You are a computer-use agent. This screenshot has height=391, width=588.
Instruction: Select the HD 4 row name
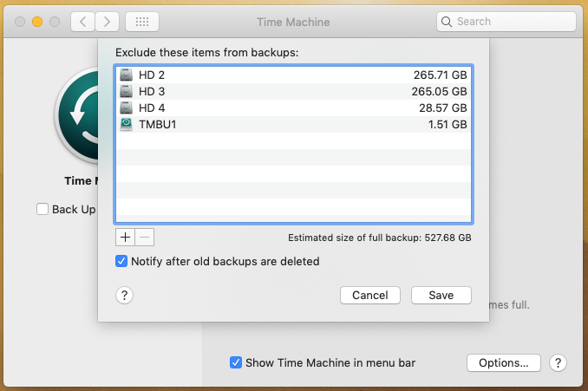click(152, 108)
